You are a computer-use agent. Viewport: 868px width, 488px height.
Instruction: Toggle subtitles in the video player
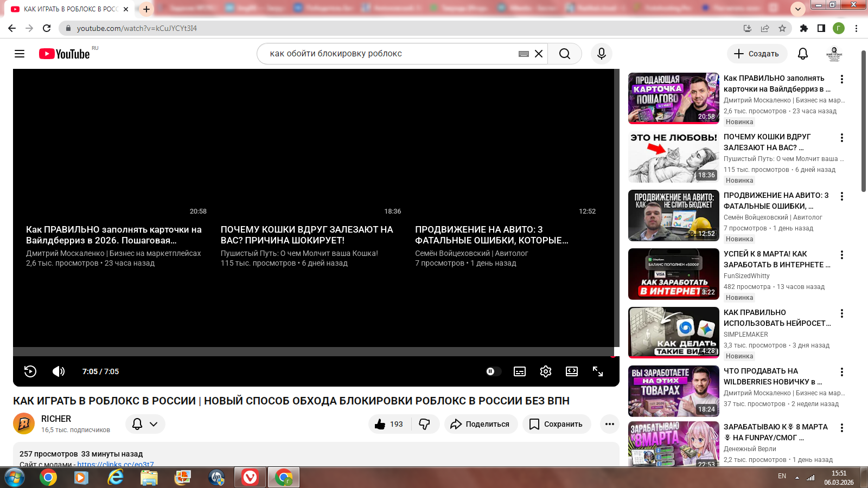[x=520, y=371]
